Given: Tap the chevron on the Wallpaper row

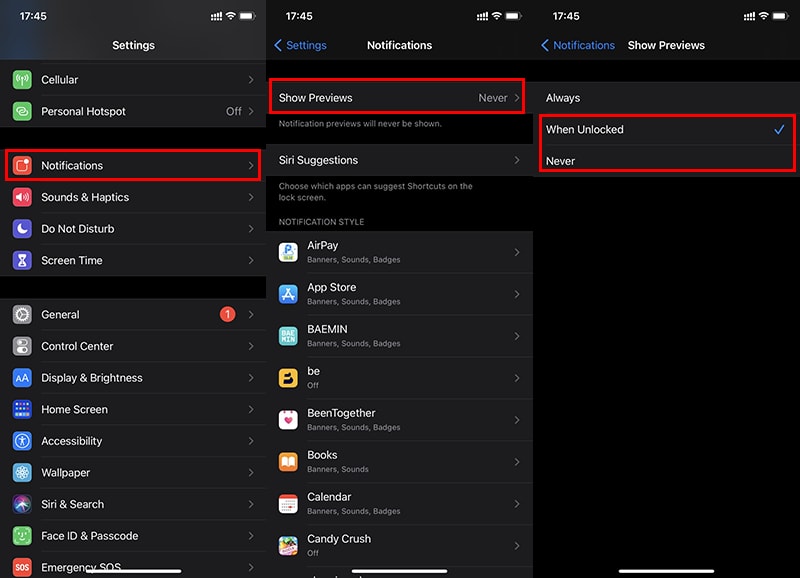Looking at the screenshot, I should click(x=251, y=472).
